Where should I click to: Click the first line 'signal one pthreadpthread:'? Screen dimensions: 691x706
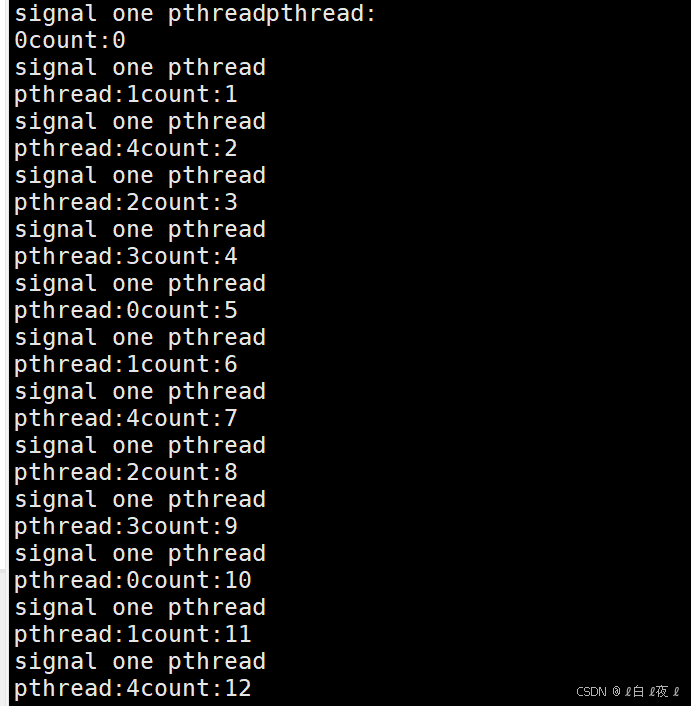194,14
